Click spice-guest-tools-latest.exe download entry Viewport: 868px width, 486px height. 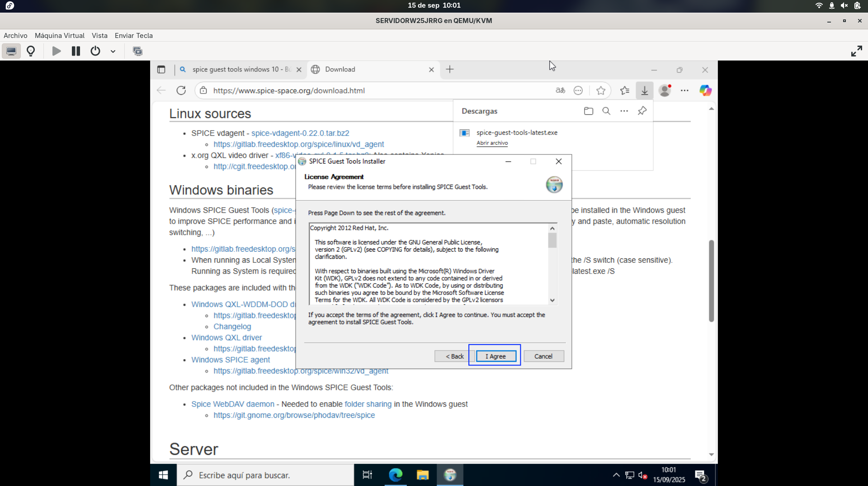517,132
